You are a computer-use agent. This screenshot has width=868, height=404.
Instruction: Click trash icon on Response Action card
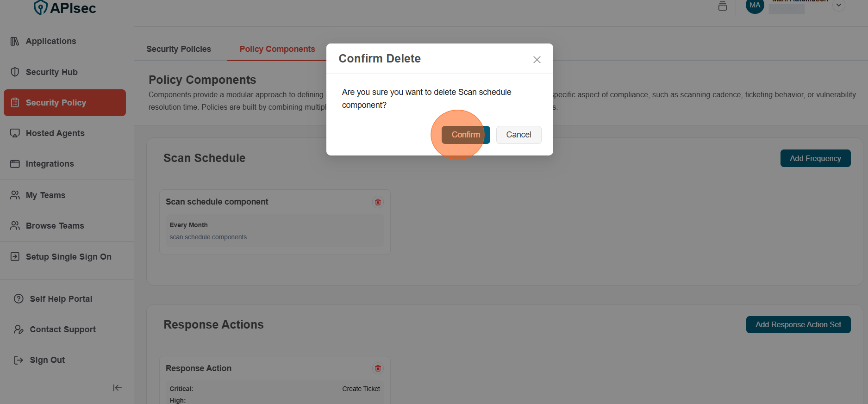378,368
